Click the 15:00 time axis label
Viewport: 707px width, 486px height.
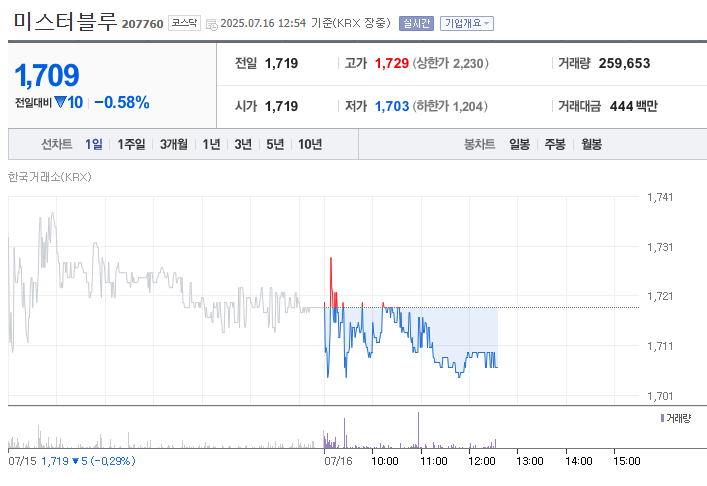[x=627, y=461]
